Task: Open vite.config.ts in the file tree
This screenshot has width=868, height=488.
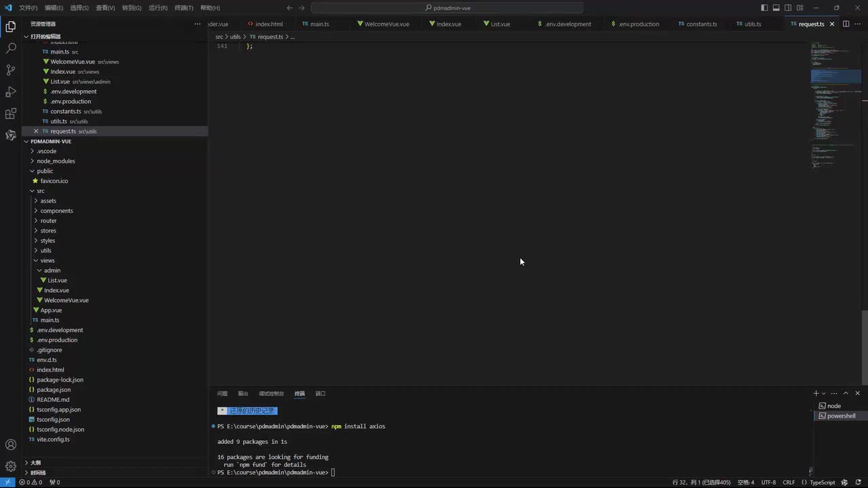Action: coord(53,439)
